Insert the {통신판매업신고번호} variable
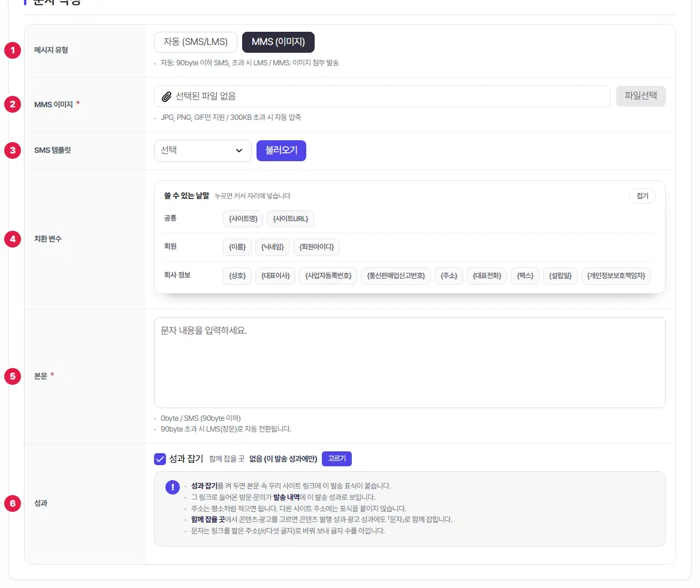 396,276
